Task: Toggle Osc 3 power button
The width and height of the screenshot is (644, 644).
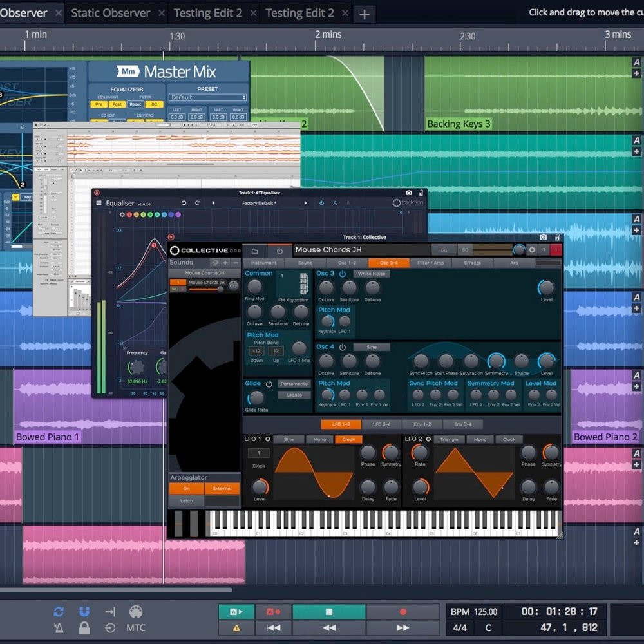Action: coord(343,274)
